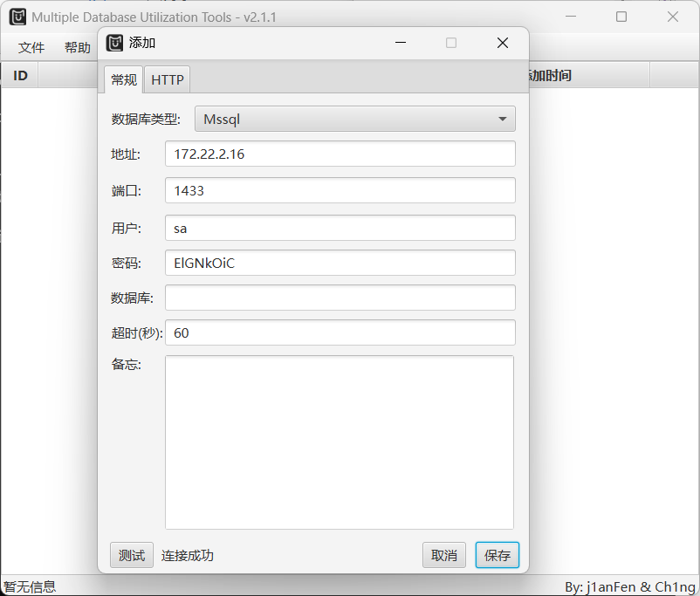Click the app icon in the 添加 dialog title bar
Screen dimensions: 700x596
(x=114, y=43)
